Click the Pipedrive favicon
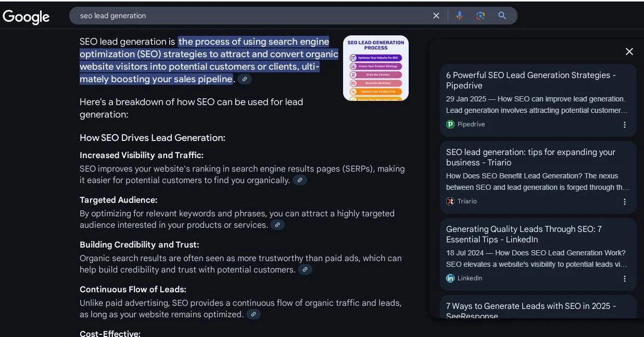This screenshot has width=644, height=337. (x=450, y=124)
